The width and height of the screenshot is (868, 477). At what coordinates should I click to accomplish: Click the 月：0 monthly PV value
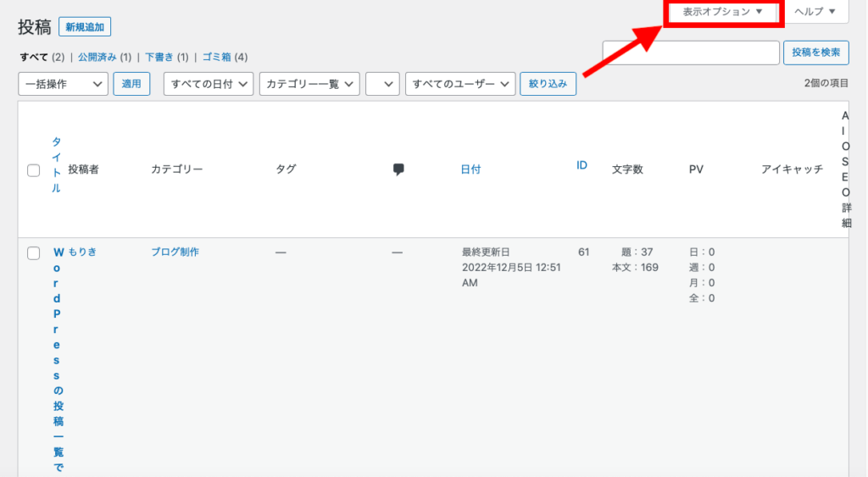click(702, 283)
